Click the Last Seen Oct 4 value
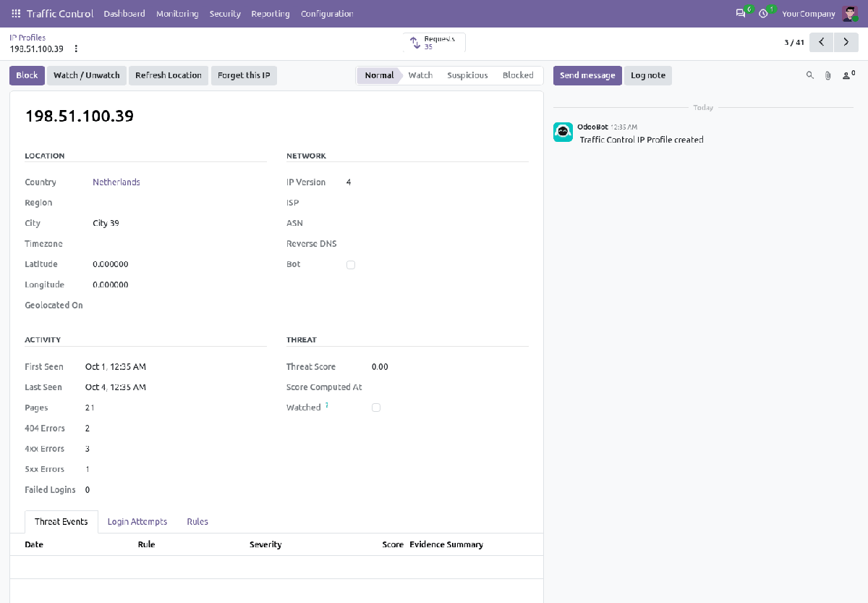Screen dimensions: 868x603 [116, 387]
